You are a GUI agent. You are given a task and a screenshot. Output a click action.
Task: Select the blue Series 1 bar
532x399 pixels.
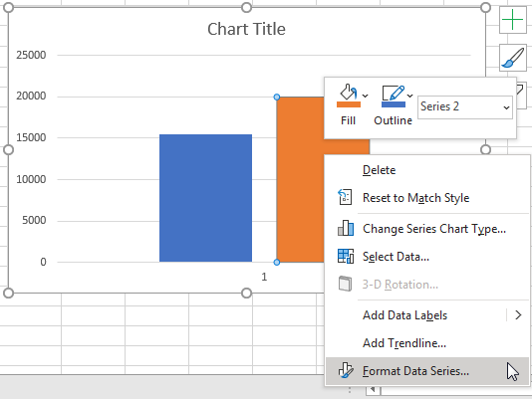point(205,198)
